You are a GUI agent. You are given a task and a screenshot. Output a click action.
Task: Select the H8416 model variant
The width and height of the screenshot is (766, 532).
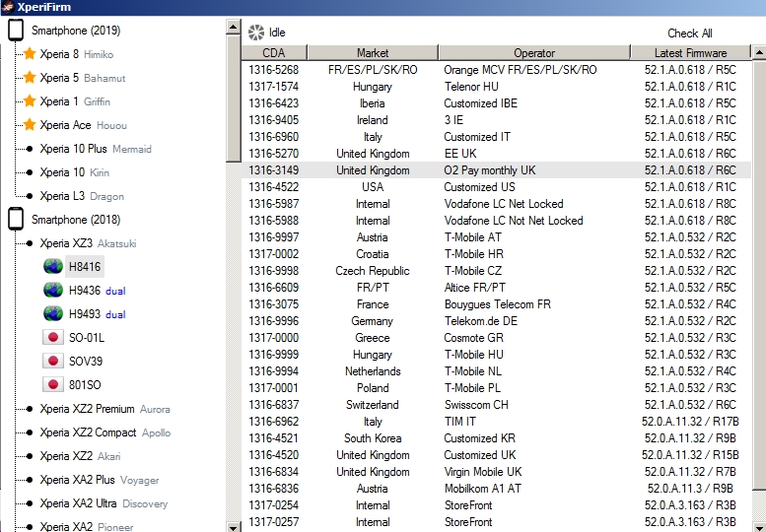coord(85,266)
